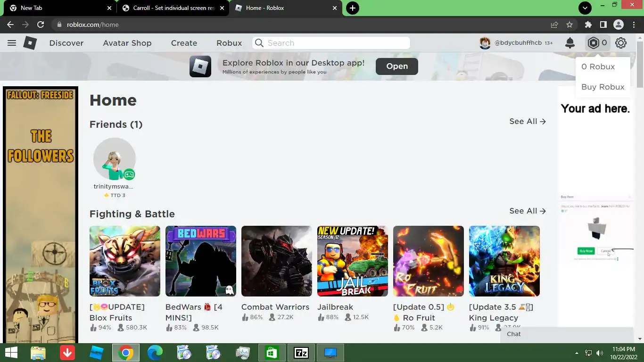
Task: Share this page using the address bar icon
Action: point(554,25)
